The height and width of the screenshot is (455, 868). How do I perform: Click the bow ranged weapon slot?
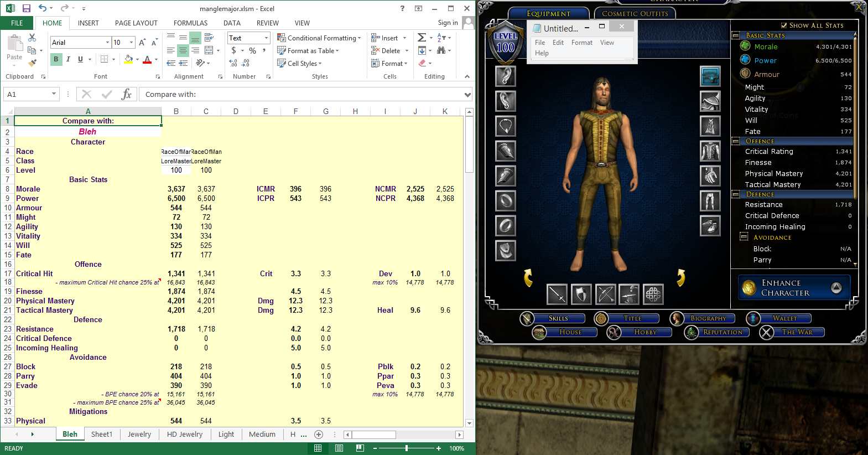(605, 294)
